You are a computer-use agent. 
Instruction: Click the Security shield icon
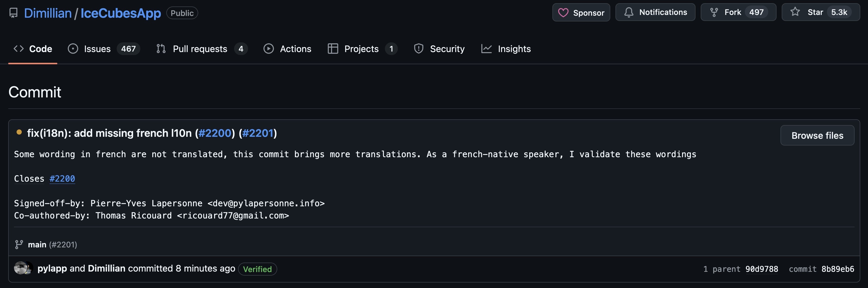click(419, 49)
